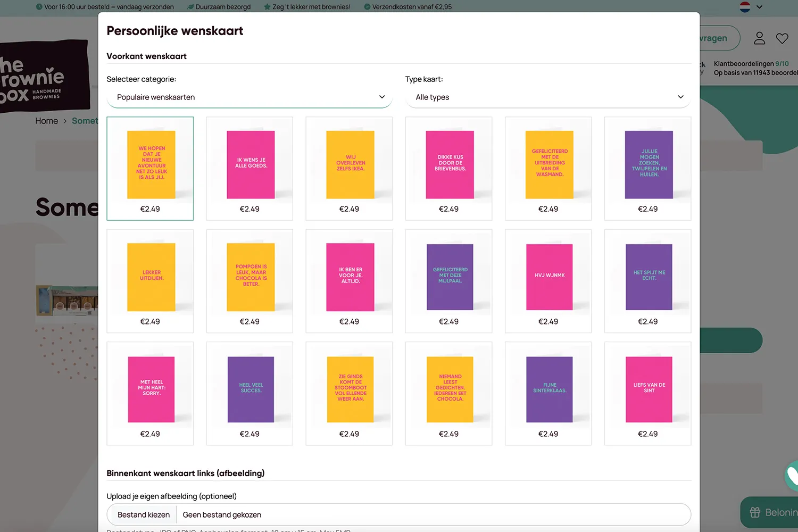Open the Alle types card dropdown

tap(548, 97)
